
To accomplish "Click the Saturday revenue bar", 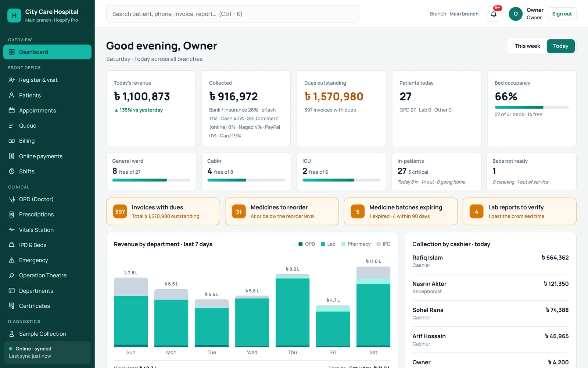I will (373, 307).
